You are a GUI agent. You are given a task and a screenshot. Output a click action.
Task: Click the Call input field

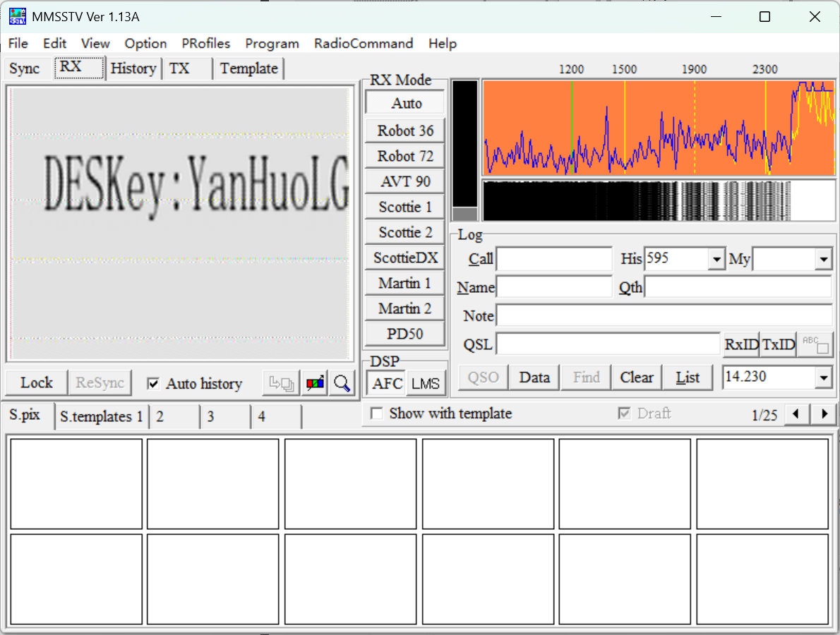pyautogui.click(x=554, y=259)
